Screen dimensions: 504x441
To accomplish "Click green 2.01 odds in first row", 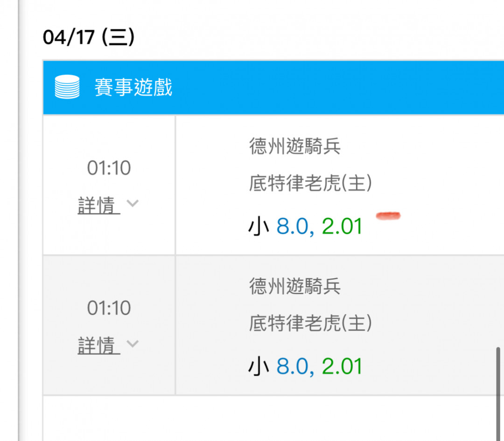I will pos(342,226).
